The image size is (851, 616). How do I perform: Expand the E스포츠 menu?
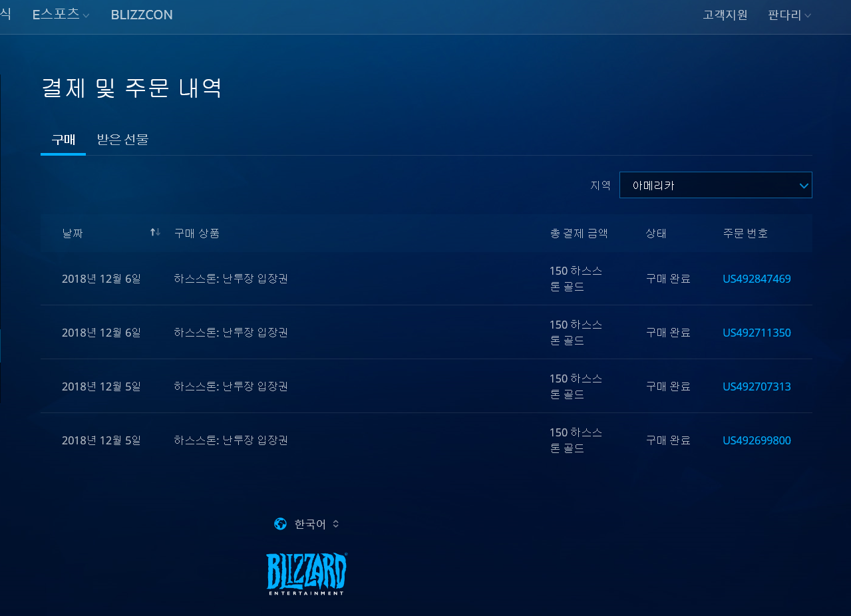(x=61, y=14)
